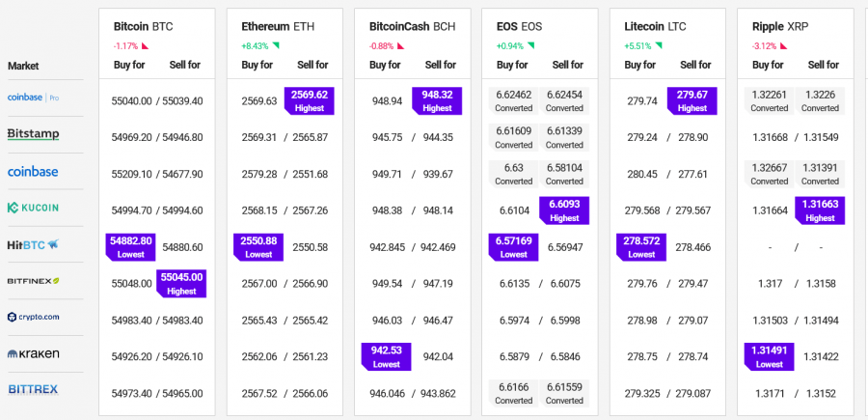Select Ethereum highest sell price 2569.62
The image size is (868, 420).
point(310,100)
